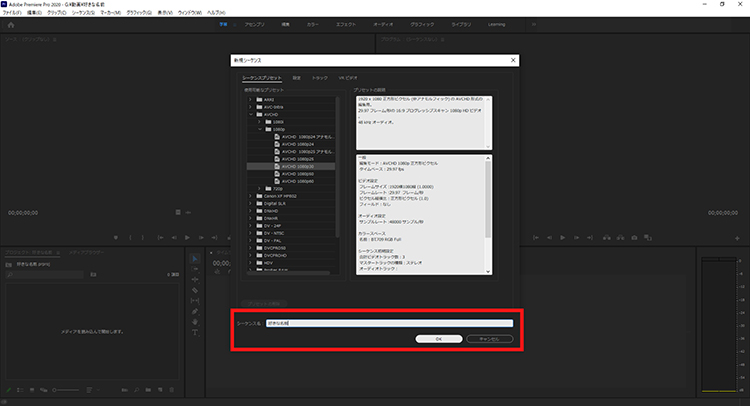Select the Selection arrow tool
The height and width of the screenshot is (406, 750).
tap(195, 259)
